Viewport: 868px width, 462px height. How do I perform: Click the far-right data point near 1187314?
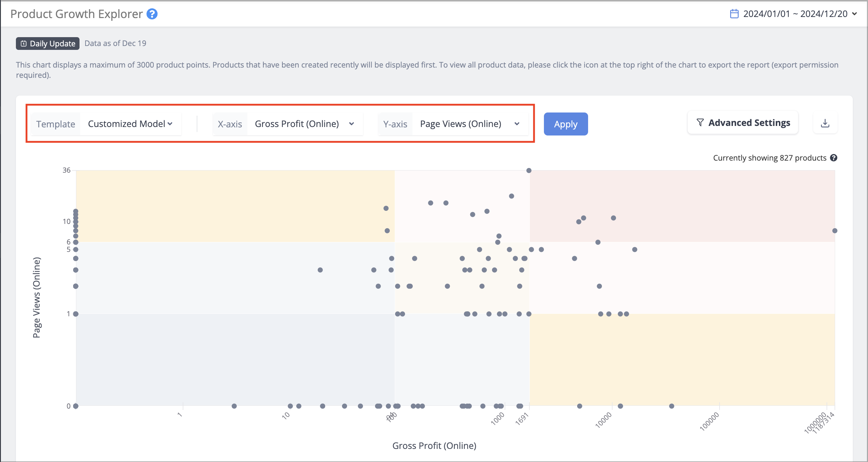point(835,231)
